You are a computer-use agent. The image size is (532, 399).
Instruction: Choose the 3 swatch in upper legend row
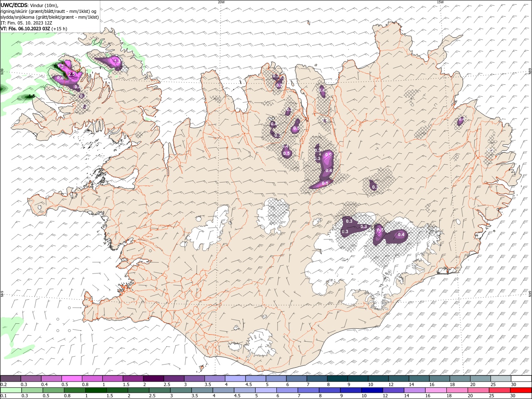point(194,379)
